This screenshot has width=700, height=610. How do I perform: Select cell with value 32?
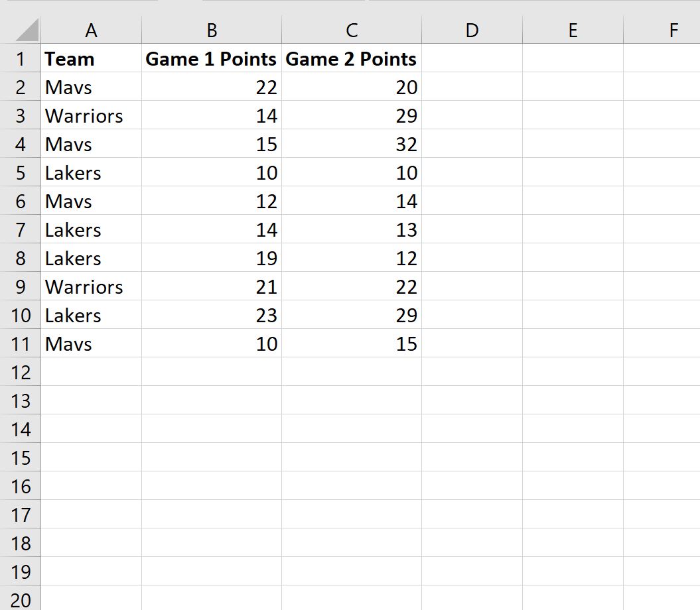352,144
